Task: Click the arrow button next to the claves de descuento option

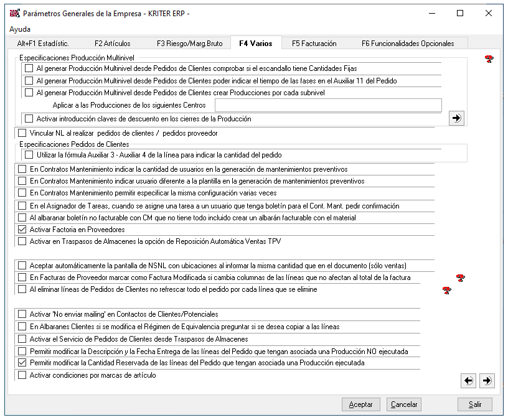Action: pyautogui.click(x=456, y=118)
